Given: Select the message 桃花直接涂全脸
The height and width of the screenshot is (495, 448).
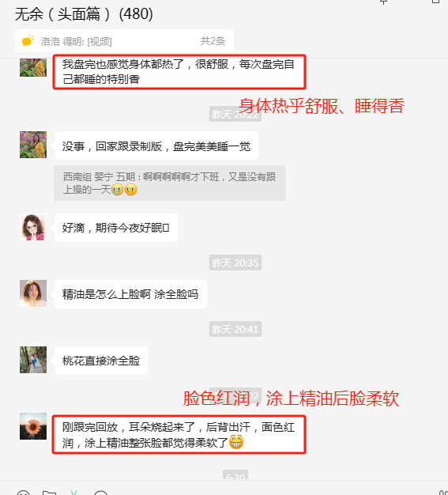Looking at the screenshot, I should [101, 361].
